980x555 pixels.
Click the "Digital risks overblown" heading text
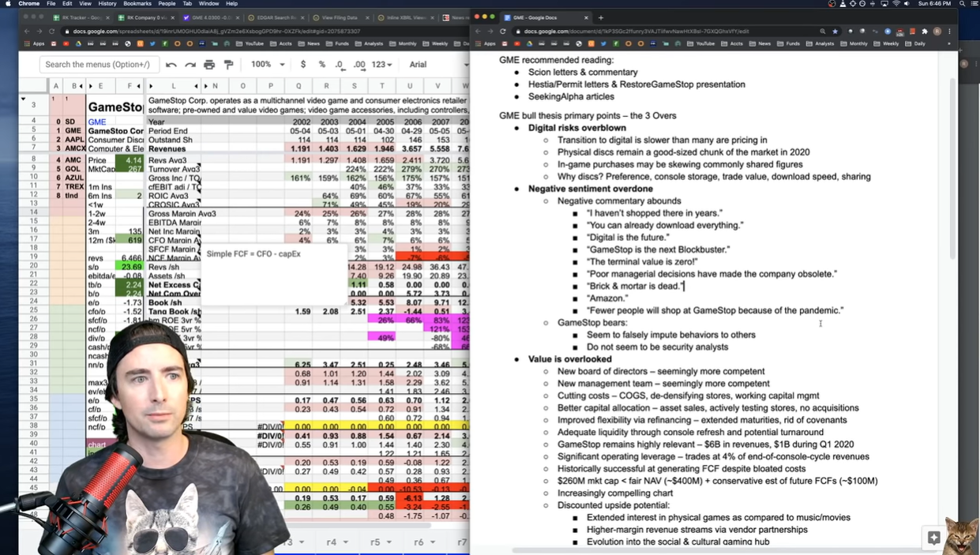click(577, 128)
